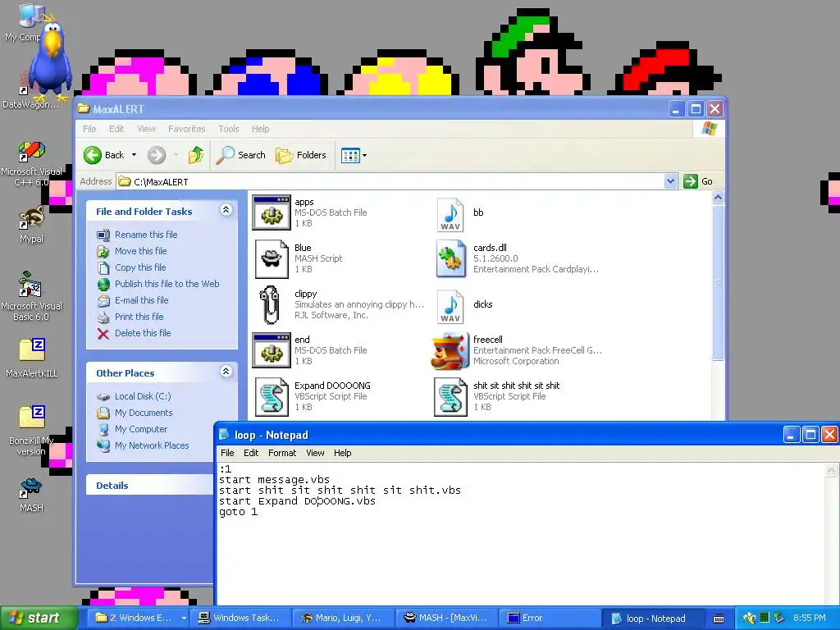Click the Search toolbar button
Image resolution: width=840 pixels, height=630 pixels.
(x=241, y=155)
